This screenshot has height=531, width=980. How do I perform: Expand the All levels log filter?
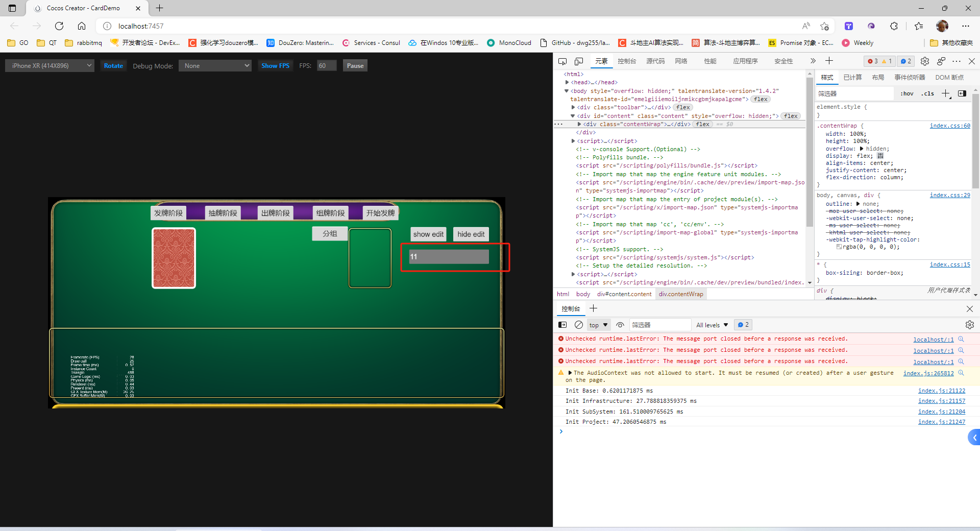(x=712, y=325)
